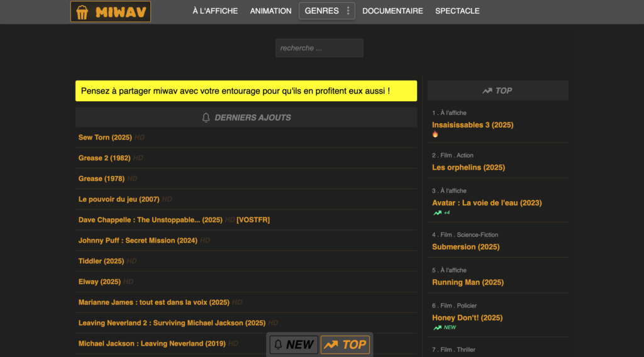Click the recherche search field
Image resolution: width=644 pixels, height=357 pixels.
pyautogui.click(x=319, y=48)
